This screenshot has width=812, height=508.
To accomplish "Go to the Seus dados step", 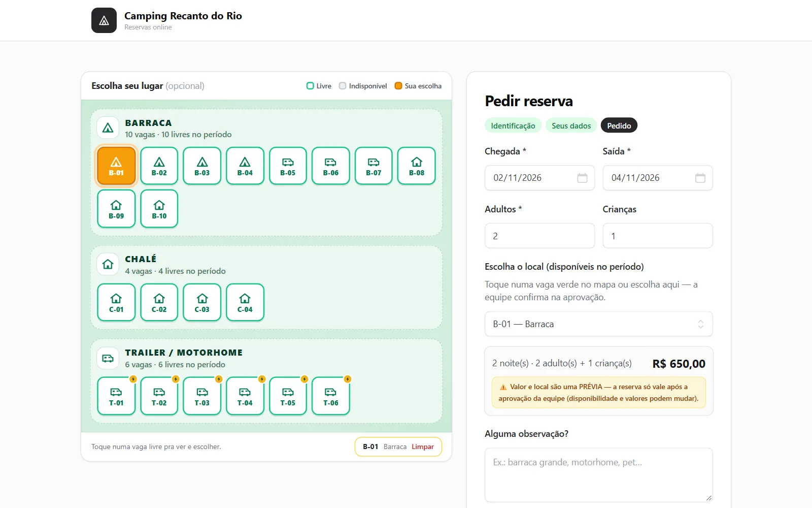I will [x=571, y=125].
